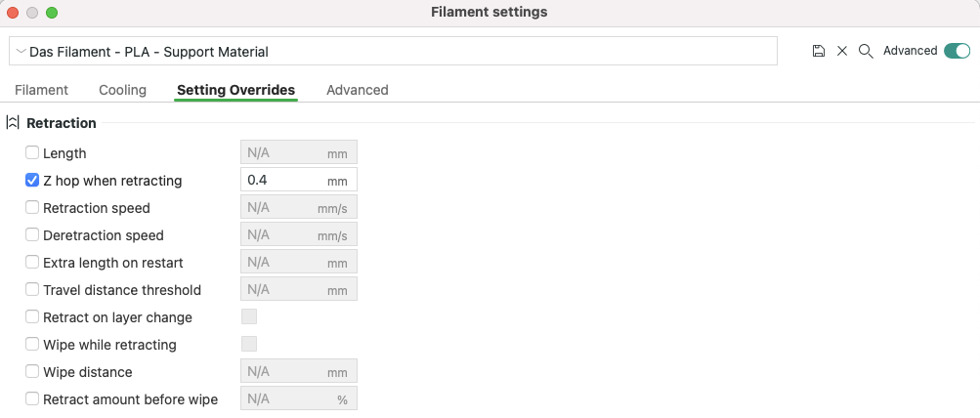This screenshot has height=418, width=980.
Task: Enable Retract amount before wipe checkbox
Action: (32, 398)
